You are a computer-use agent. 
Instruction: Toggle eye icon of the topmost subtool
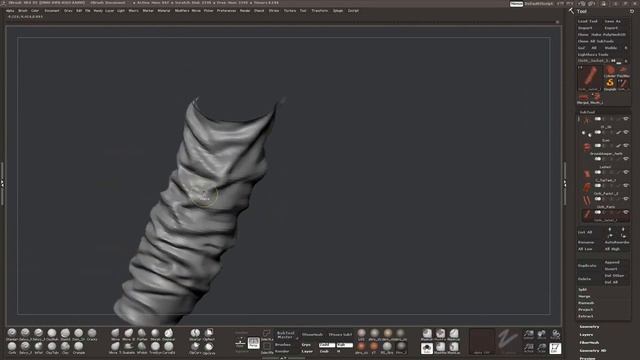click(626, 119)
